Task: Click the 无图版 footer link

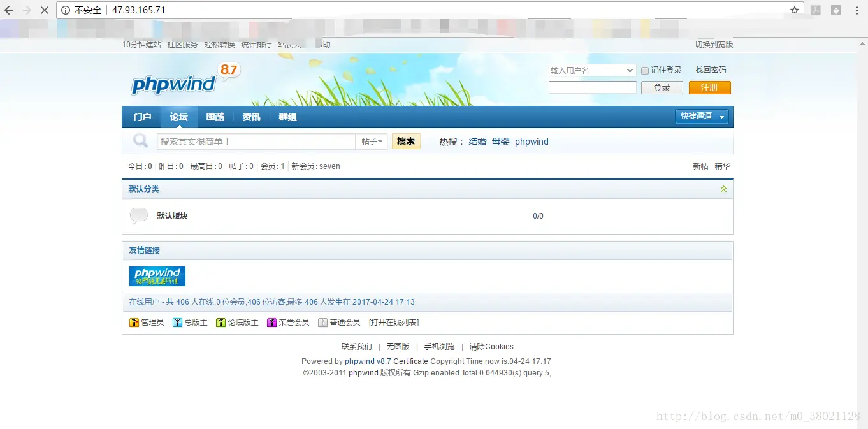Action: pyautogui.click(x=398, y=347)
